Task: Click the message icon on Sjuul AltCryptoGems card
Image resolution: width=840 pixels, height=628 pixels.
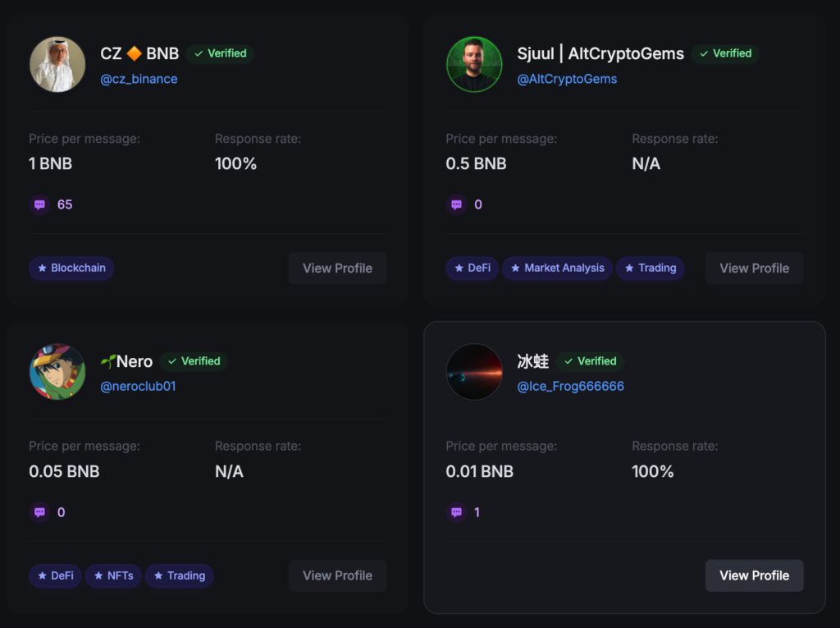Action: 457,204
